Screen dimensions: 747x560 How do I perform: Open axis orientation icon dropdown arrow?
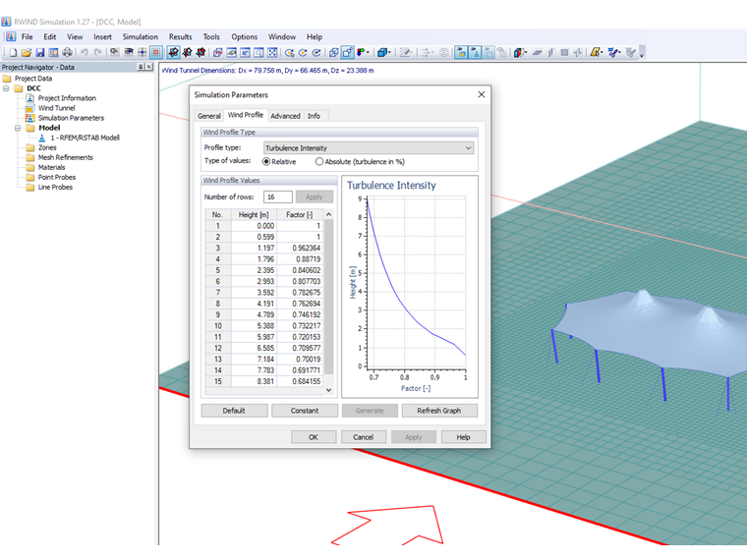click(x=368, y=52)
